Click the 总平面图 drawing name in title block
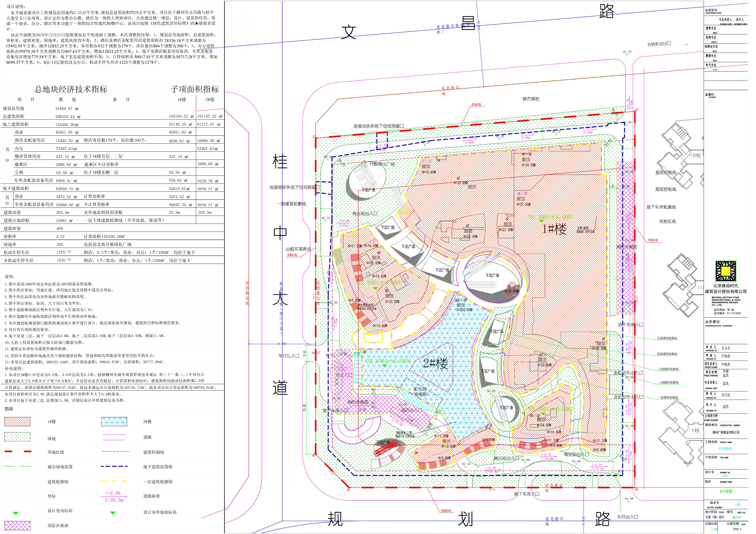This screenshot has width=756, height=534. click(726, 491)
